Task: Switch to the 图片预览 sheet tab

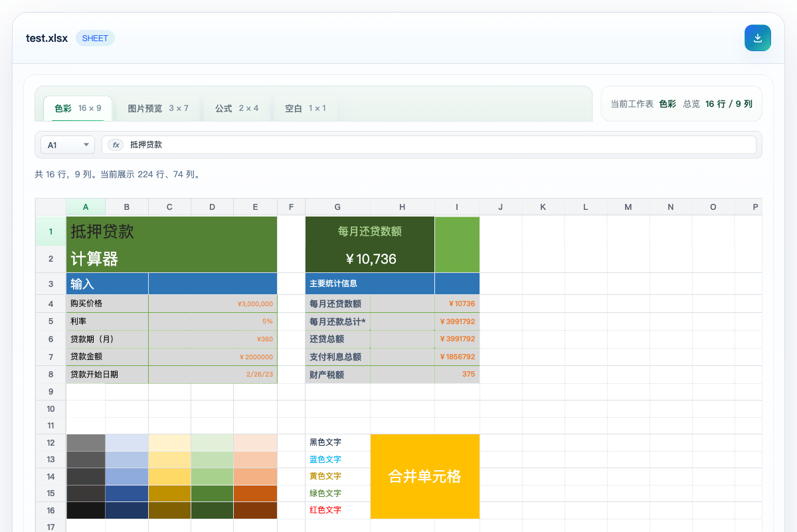Action: click(158, 108)
